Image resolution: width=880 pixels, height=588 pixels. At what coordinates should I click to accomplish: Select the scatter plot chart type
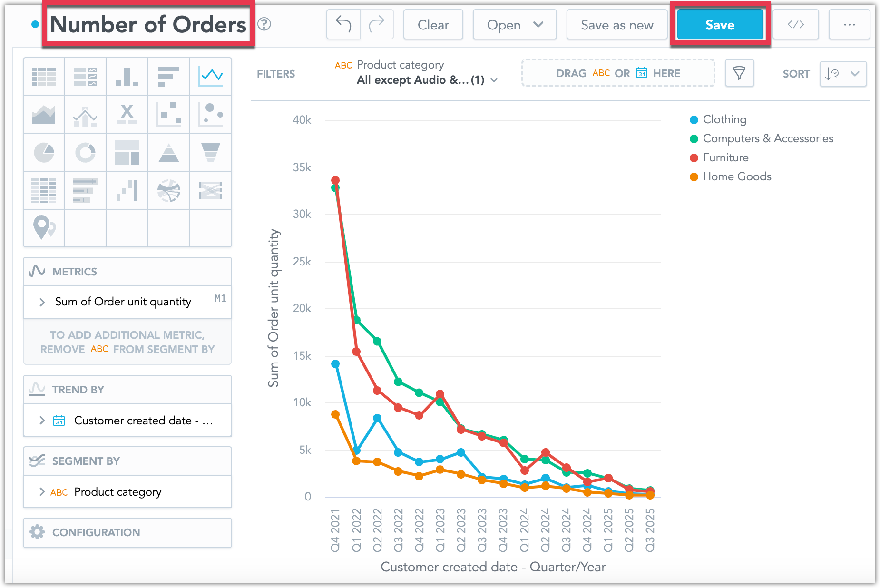click(169, 114)
